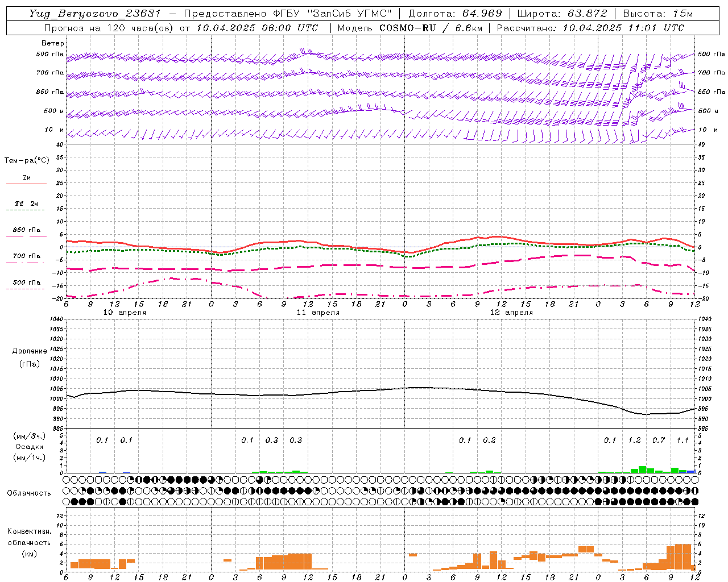Select the 10 апреля date label
Screen dimensions: 728x582
point(125,313)
